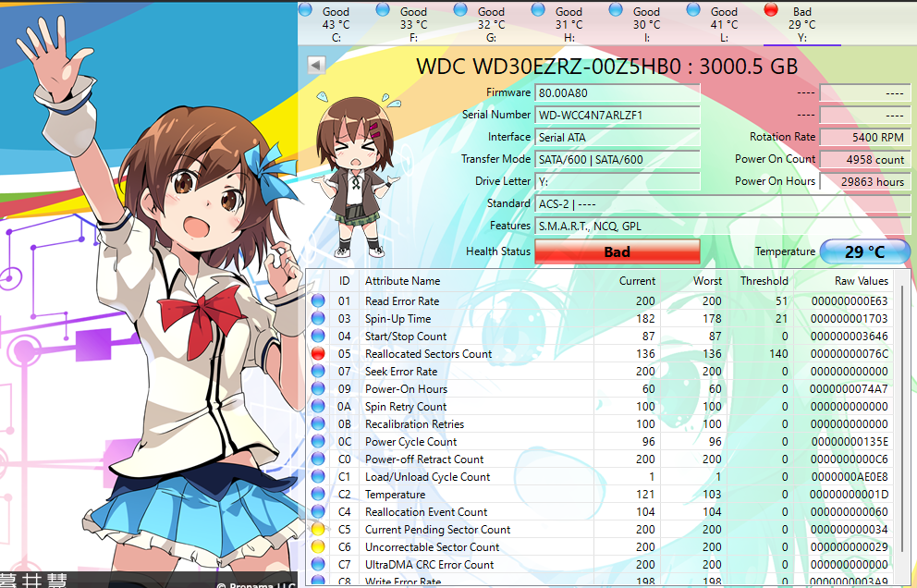Switch to the Bad 29 °C Y: drive tab
The width and height of the screenshot is (917, 588).
801,24
